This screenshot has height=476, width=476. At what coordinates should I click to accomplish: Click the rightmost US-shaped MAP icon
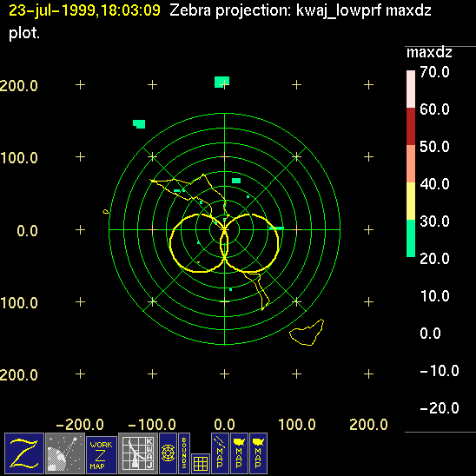(x=258, y=453)
